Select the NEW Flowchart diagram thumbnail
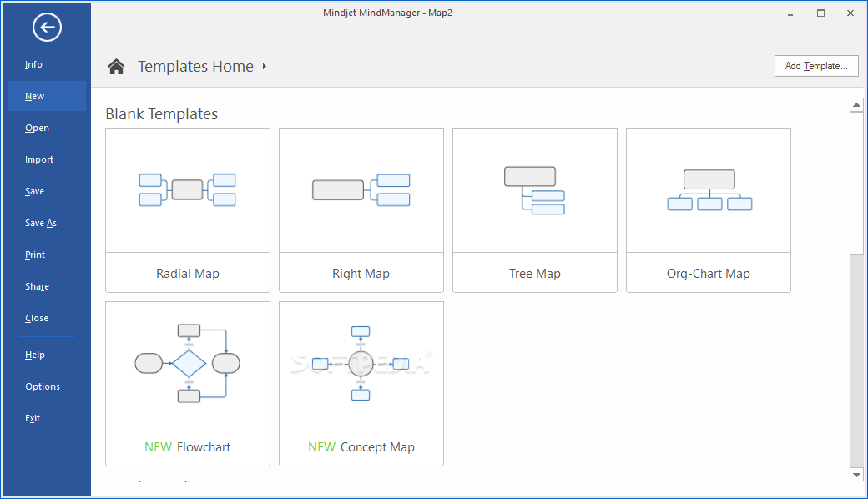The image size is (868, 499). pyautogui.click(x=188, y=364)
